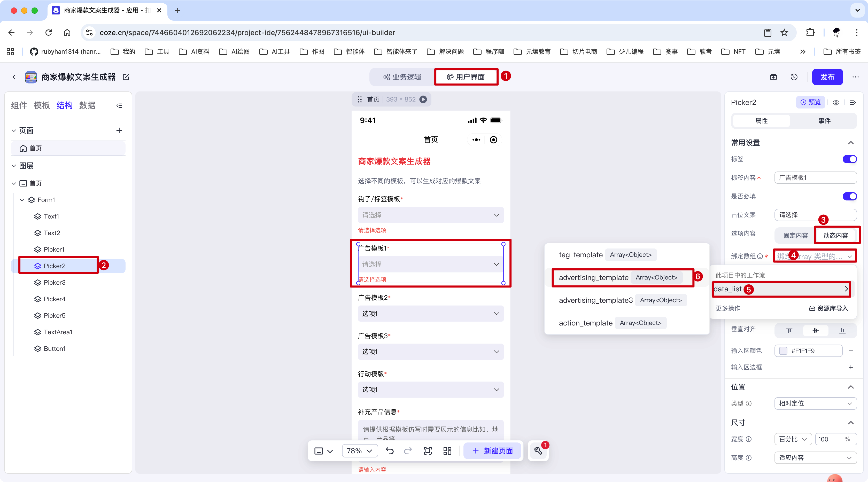
Task: Click the debug wrench icon with badge
Action: (538, 451)
